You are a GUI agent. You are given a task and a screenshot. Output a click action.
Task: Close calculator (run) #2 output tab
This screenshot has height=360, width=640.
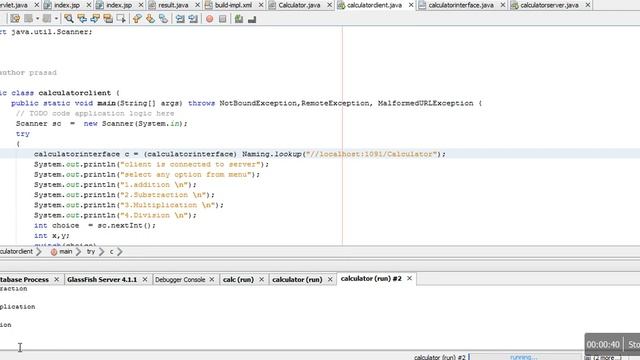409,278
